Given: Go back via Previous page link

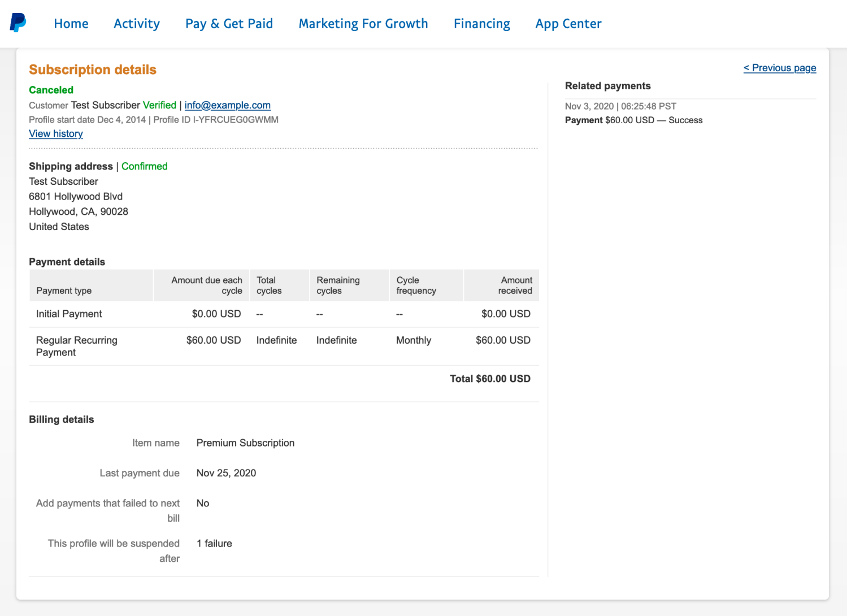Looking at the screenshot, I should pyautogui.click(x=779, y=68).
